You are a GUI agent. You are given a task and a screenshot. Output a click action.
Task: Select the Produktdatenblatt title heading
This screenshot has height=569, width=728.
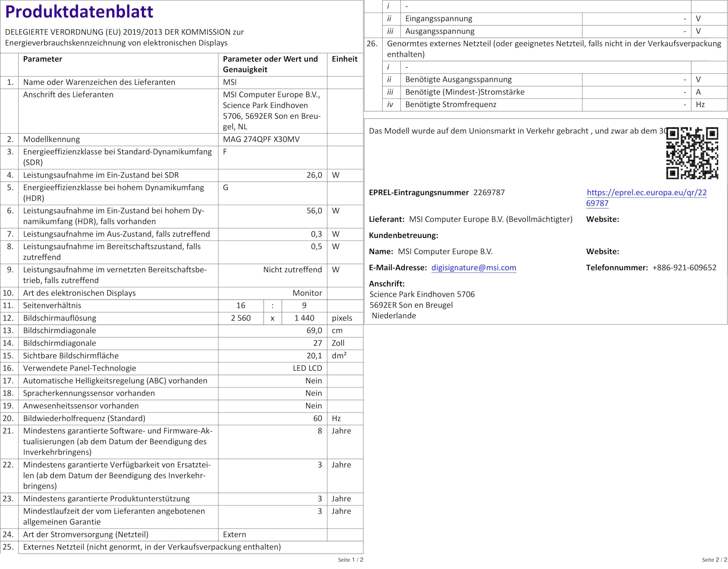(x=79, y=12)
